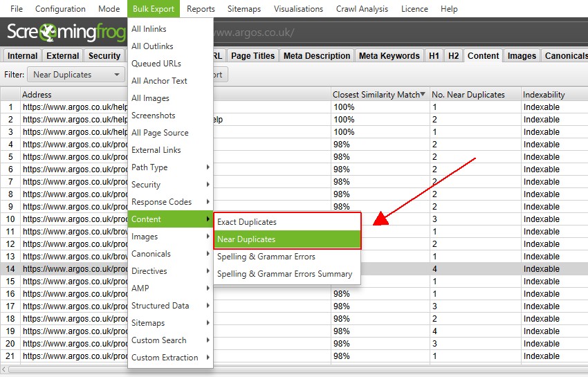Expand the Custom Search submenu
588x377 pixels.
click(170, 340)
